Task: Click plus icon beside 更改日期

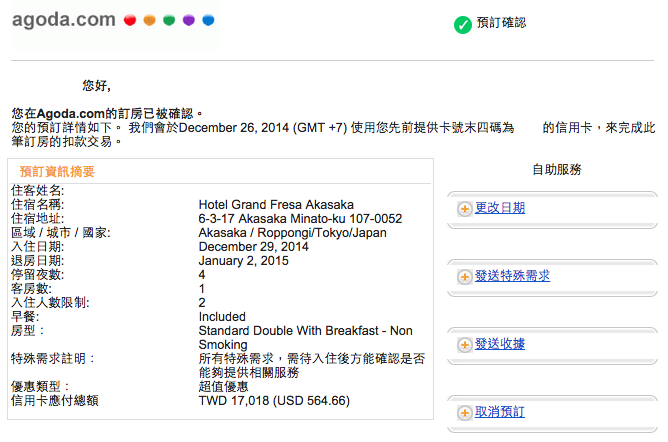Action: 465,209
